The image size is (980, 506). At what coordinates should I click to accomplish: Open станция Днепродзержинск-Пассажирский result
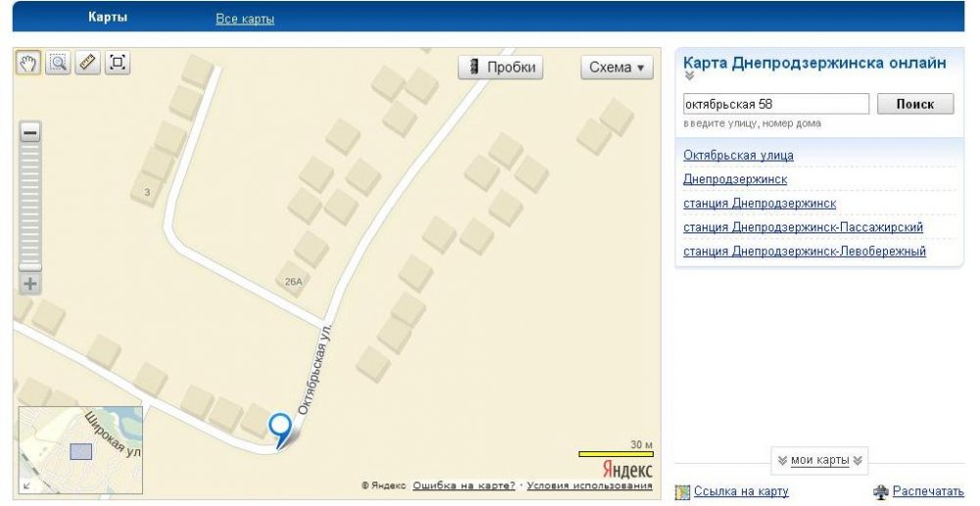coord(804,228)
